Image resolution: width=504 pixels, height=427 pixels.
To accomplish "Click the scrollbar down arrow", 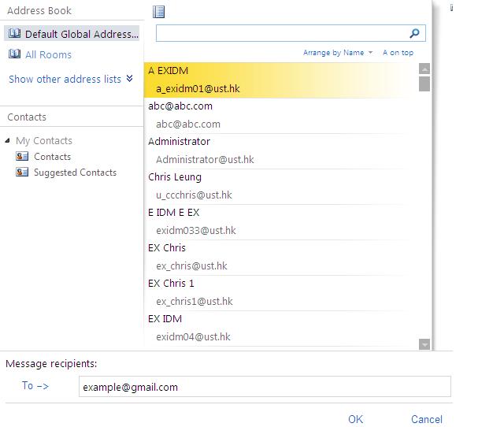I will (x=424, y=343).
